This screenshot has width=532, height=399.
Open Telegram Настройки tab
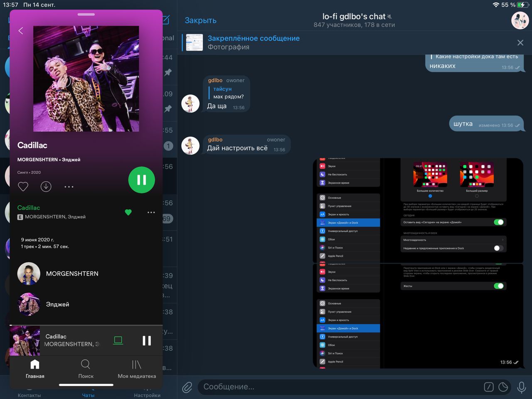(x=147, y=395)
